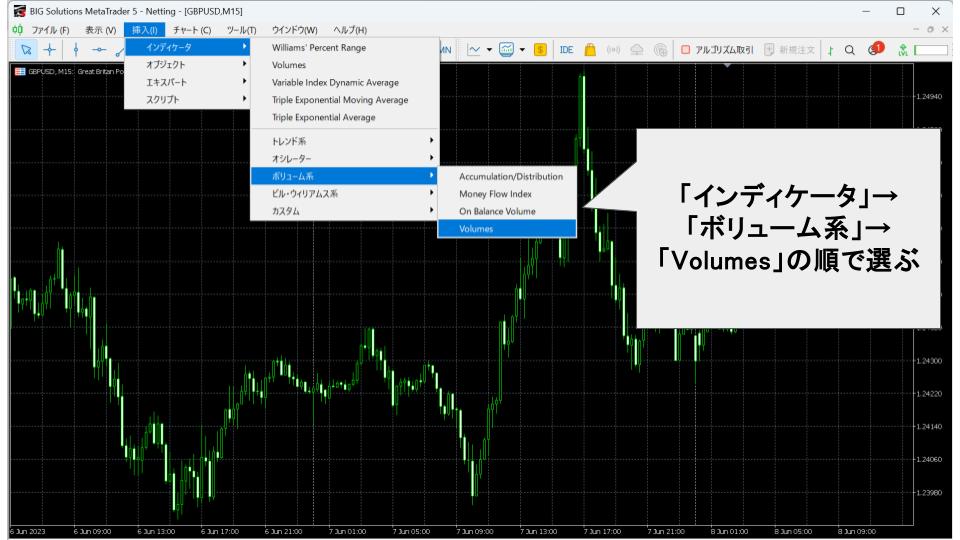The width and height of the screenshot is (960, 540).
Task: Click the 1.24300 price scale label
Action: [x=929, y=361]
